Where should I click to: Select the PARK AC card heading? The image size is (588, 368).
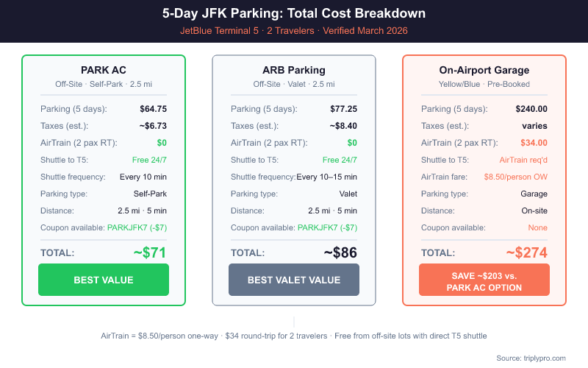104,70
